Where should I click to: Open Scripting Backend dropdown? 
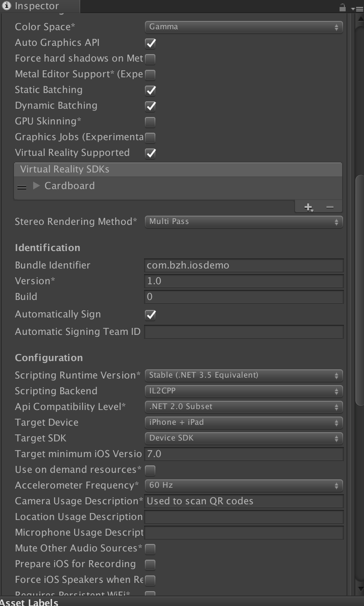pyautogui.click(x=244, y=391)
